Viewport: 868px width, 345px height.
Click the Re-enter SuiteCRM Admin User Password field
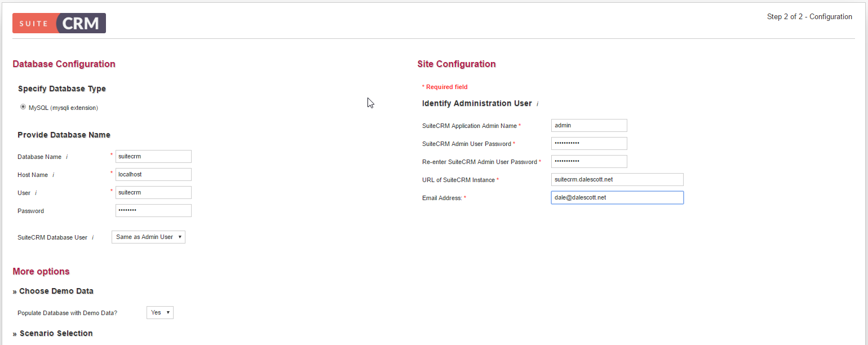click(589, 161)
